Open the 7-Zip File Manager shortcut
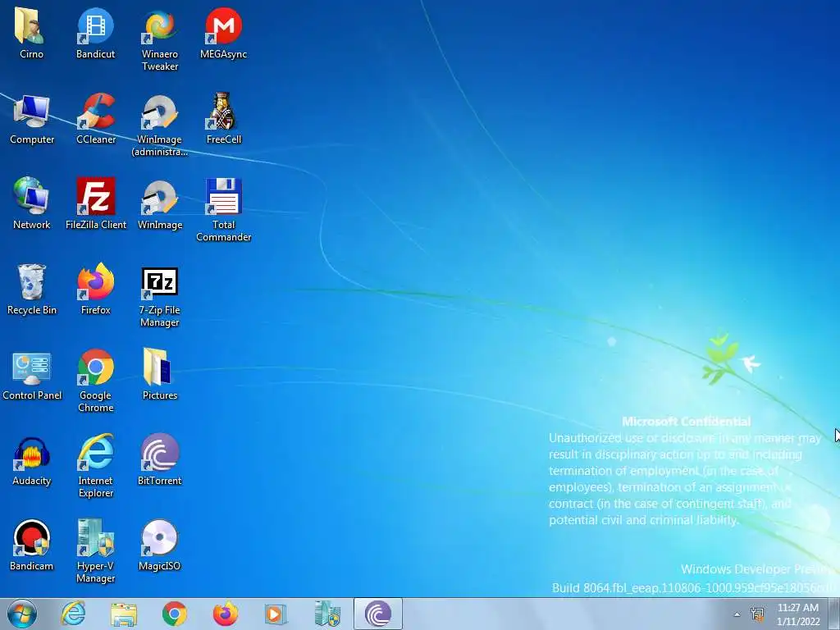Screen dimensions: 840x630 pyautogui.click(x=160, y=295)
